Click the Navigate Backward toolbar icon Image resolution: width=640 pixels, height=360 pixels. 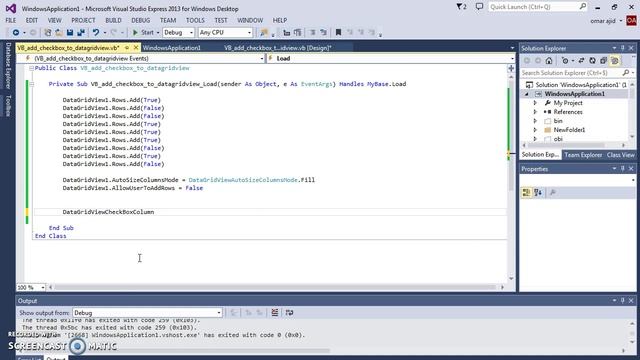pyautogui.click(x=16, y=32)
